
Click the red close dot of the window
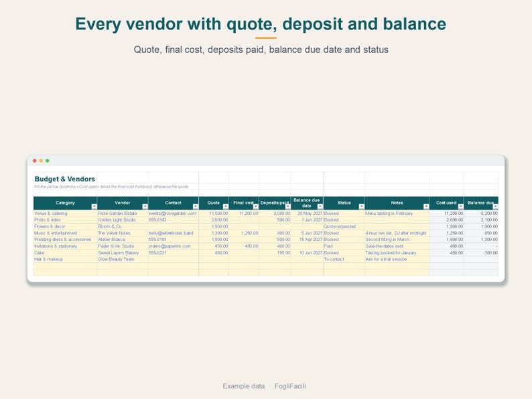click(x=35, y=161)
